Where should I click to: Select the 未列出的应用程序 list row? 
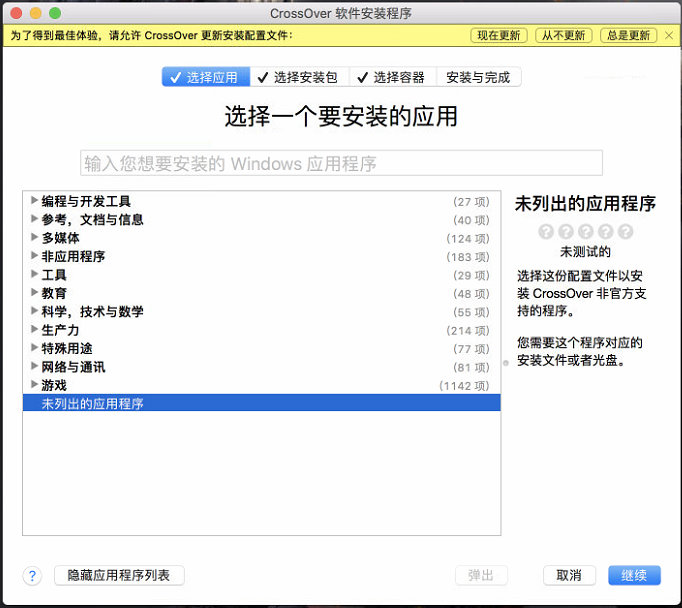(262, 403)
